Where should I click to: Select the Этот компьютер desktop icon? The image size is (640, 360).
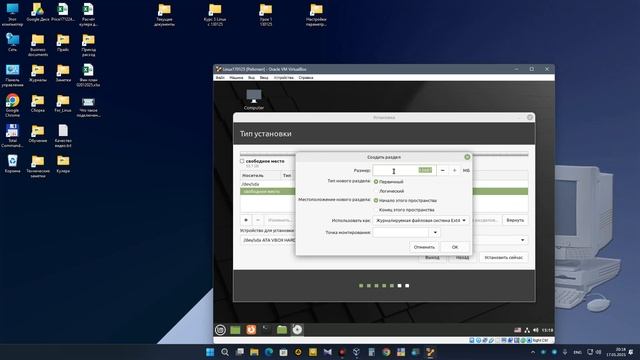tap(12, 14)
